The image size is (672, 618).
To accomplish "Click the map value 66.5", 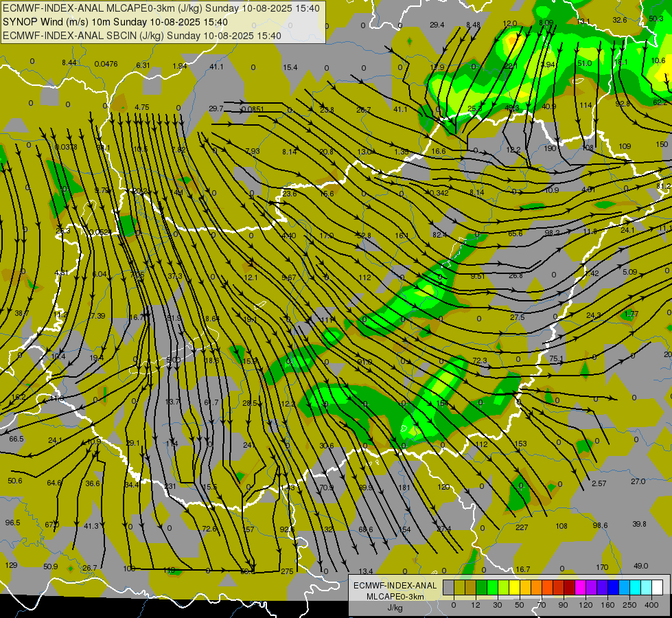I will (16, 439).
